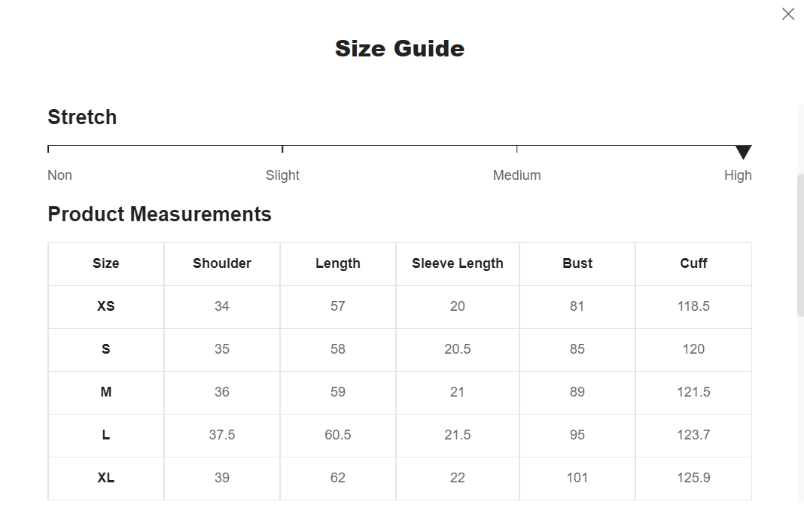The width and height of the screenshot is (804, 532).
Task: Click the XL bust value 101
Action: (x=577, y=478)
